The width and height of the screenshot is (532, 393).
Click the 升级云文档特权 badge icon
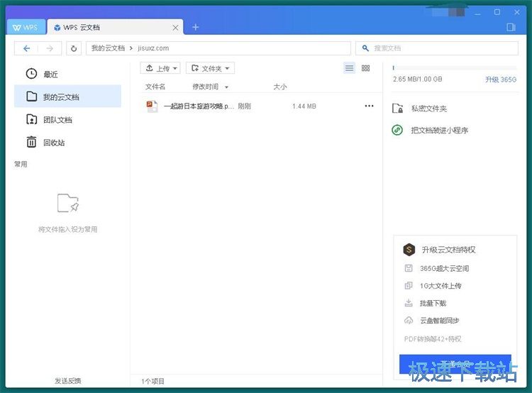[x=409, y=250]
